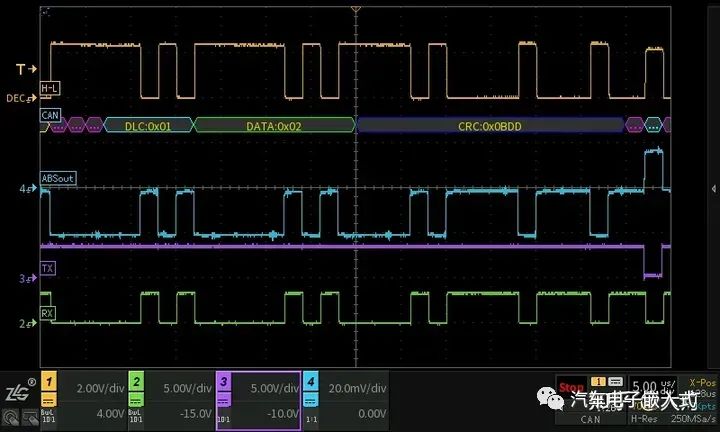The width and height of the screenshot is (720, 432).
Task: Select channel 1 yellow number badge
Action: click(49, 382)
